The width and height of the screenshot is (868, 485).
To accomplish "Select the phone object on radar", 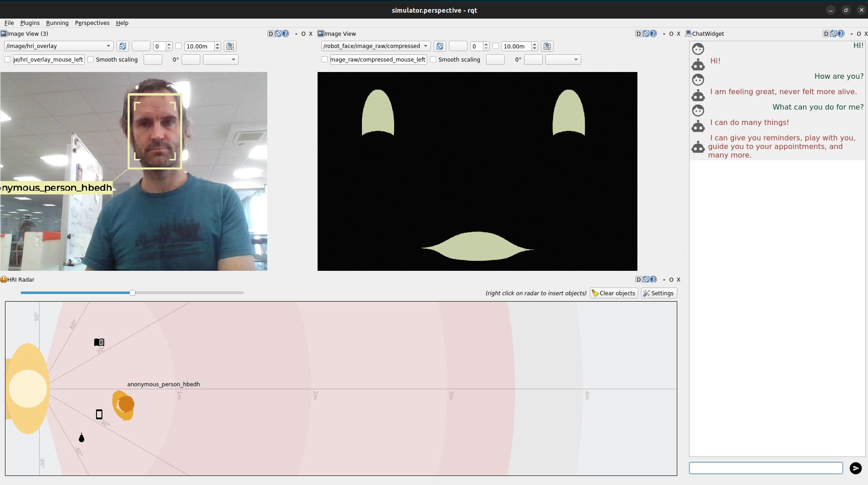I will point(99,414).
